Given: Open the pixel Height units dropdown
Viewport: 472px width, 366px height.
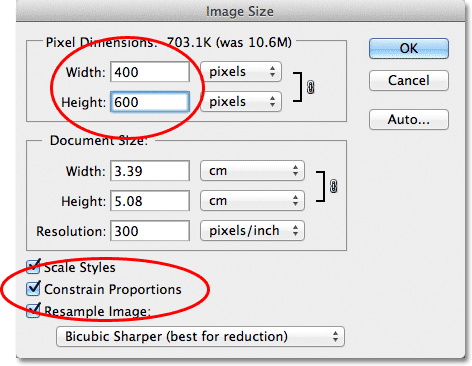Looking at the screenshot, I should pos(241,101).
